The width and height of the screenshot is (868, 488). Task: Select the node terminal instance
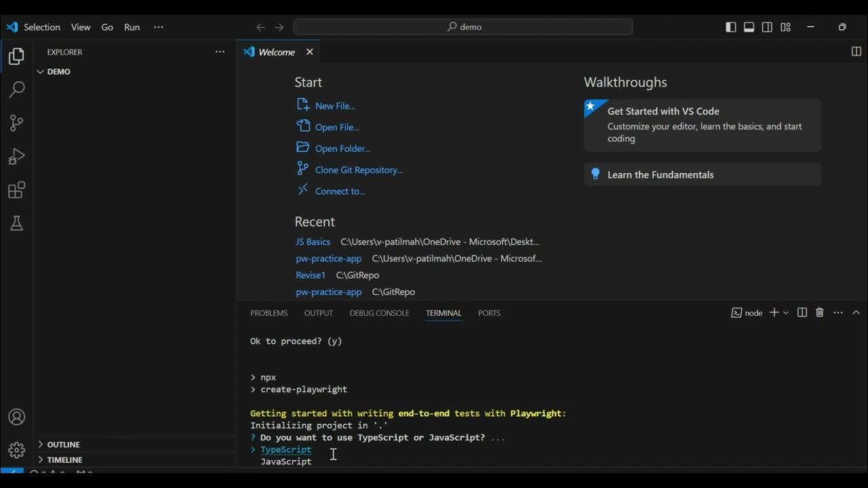point(747,312)
